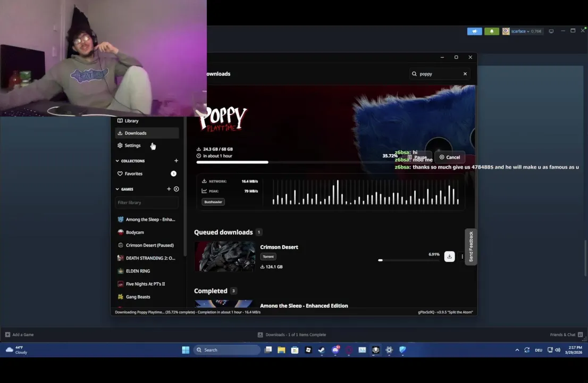The width and height of the screenshot is (588, 383).
Task: Clear the poppy search with the X
Action: tap(465, 74)
